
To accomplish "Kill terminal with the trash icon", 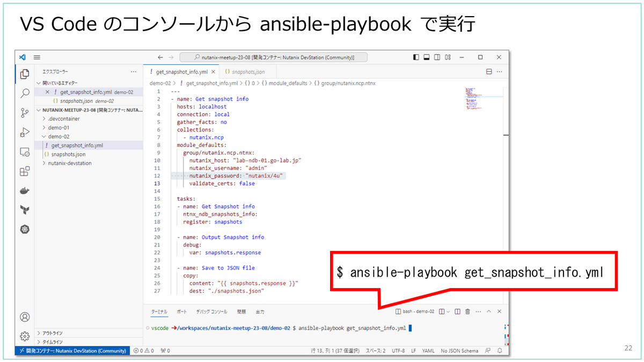I will [467, 312].
